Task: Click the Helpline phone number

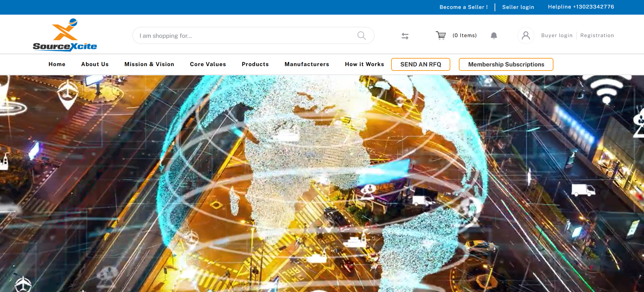Action: pos(581,7)
